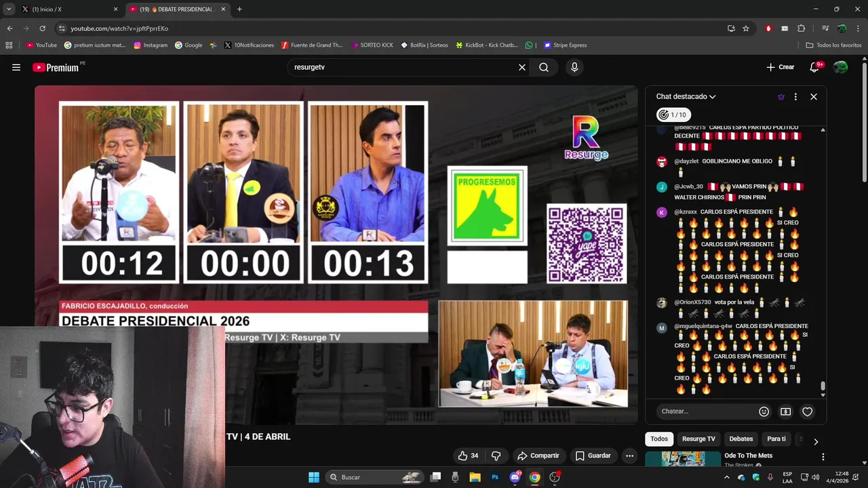Screen dimensions: 868x488
Task: Send a heart reaction in chat
Action: [807, 411]
